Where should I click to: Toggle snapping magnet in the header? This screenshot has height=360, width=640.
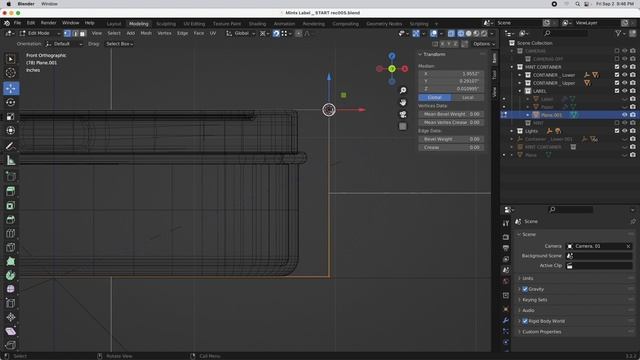point(276,33)
